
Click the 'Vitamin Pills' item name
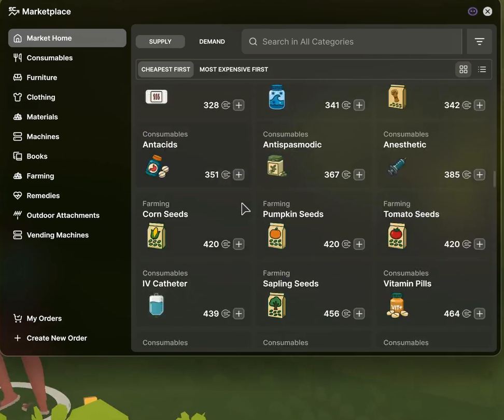pos(407,284)
